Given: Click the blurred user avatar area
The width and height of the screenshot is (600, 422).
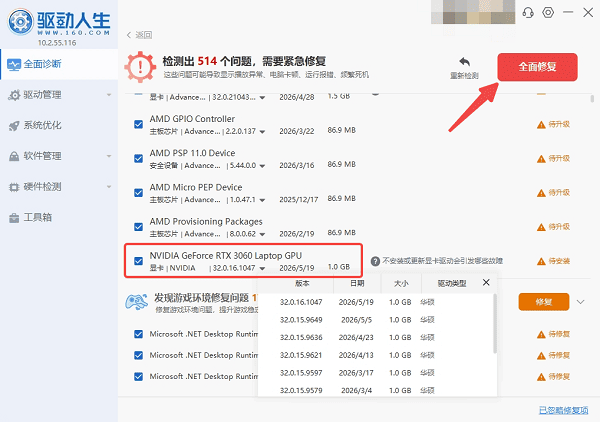Looking at the screenshot, I should [473, 13].
